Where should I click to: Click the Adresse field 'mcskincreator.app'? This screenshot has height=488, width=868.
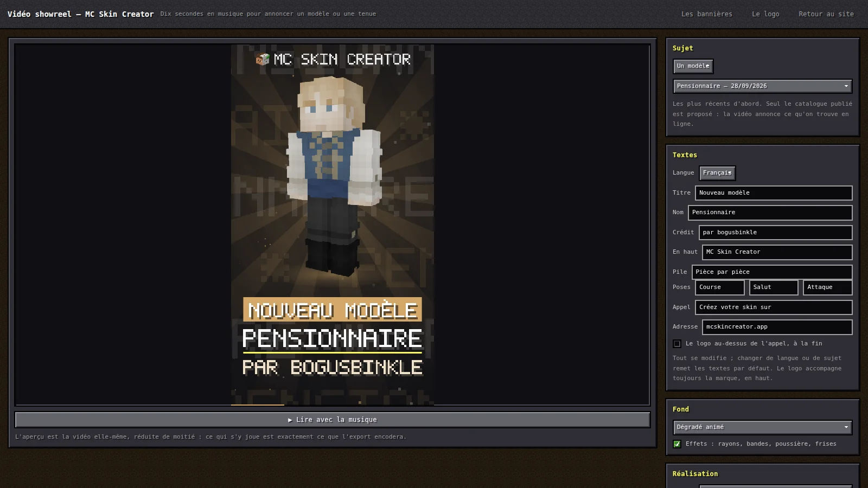pos(777,327)
